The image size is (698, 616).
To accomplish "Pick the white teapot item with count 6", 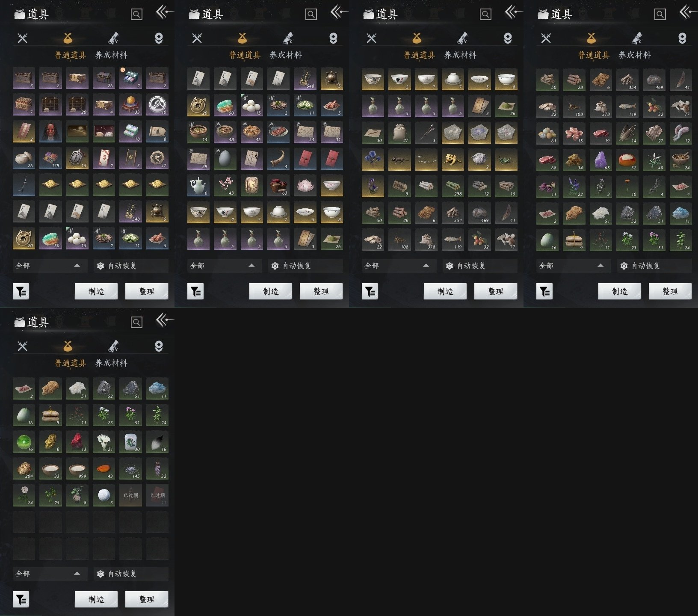I will 198,185.
